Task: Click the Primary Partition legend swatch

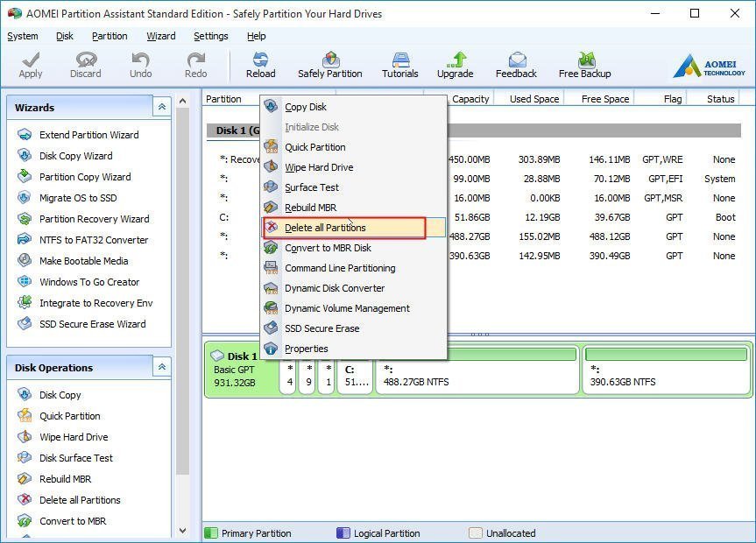Action: (x=211, y=532)
